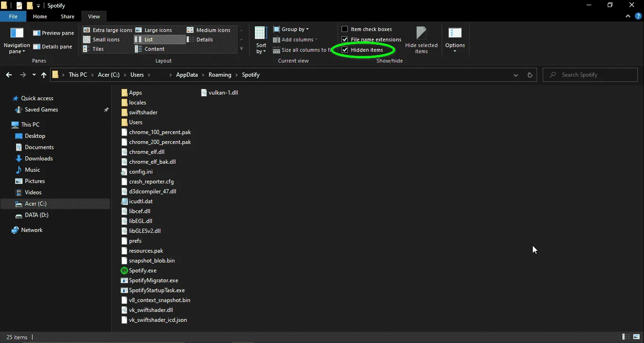Open the File menu tab
Screen dimensions: 644x343
(x=13, y=16)
